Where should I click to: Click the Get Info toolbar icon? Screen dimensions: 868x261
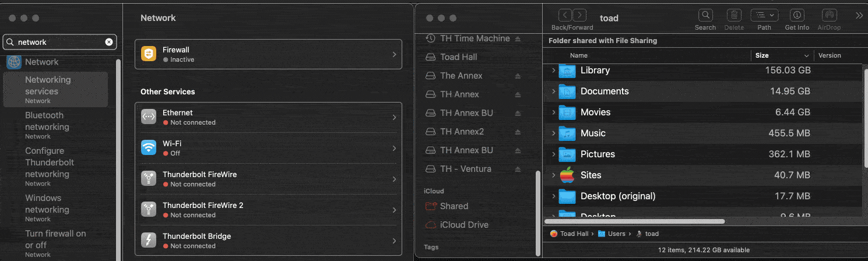pos(797,16)
